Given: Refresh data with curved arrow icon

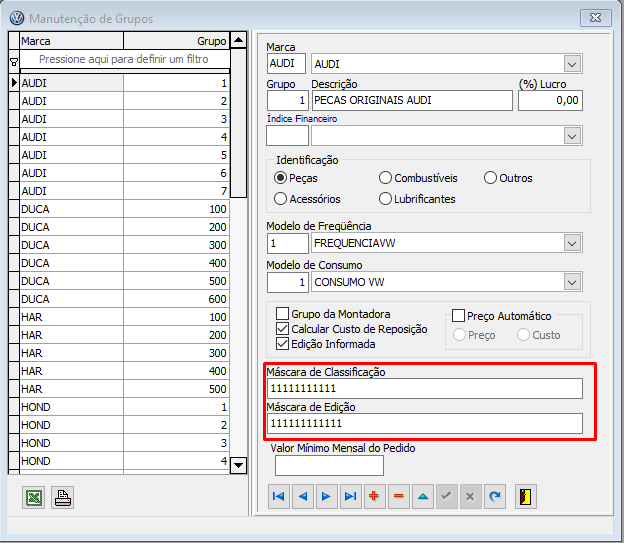Looking at the screenshot, I should [x=495, y=496].
